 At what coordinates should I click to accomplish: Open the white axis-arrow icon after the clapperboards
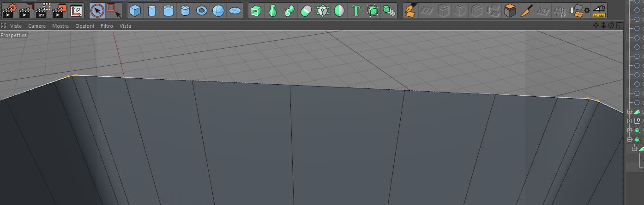pos(76,10)
